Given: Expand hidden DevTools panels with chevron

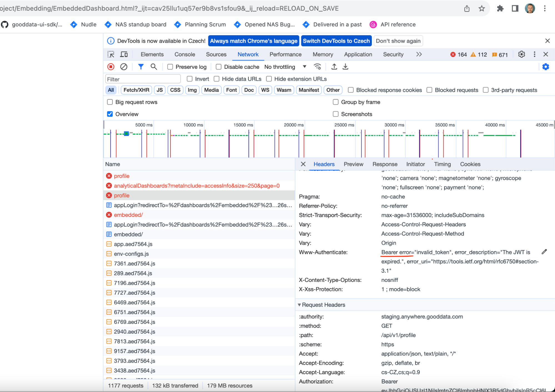Looking at the screenshot, I should (419, 54).
